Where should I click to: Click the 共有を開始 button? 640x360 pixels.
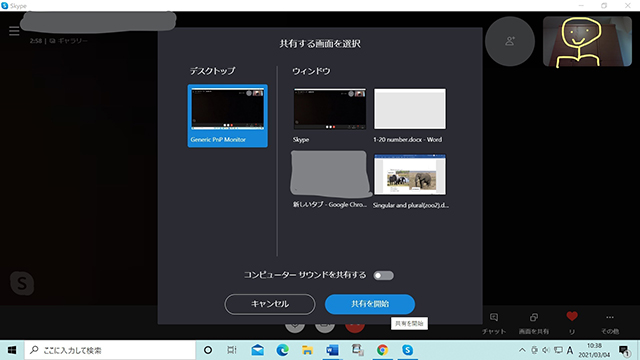[x=370, y=304]
